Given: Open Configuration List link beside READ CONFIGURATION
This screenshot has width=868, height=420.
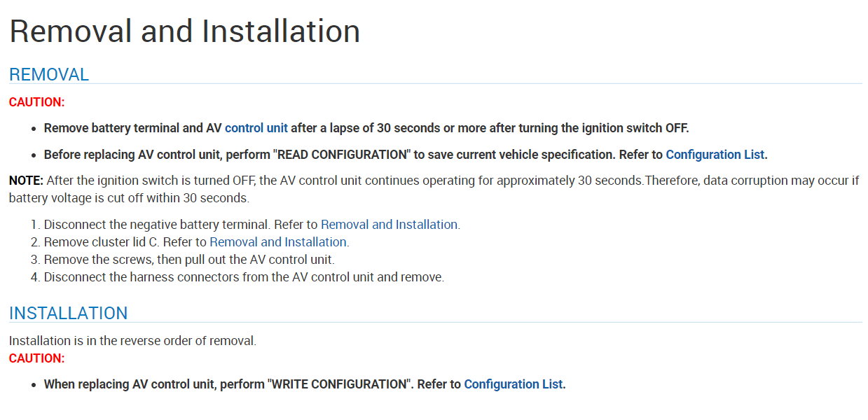Looking at the screenshot, I should 715,155.
